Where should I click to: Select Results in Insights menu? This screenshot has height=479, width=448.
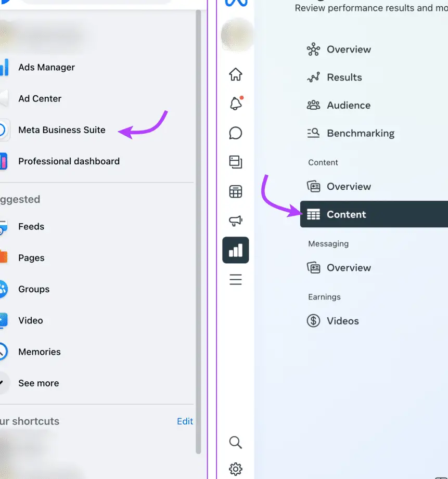pyautogui.click(x=344, y=77)
